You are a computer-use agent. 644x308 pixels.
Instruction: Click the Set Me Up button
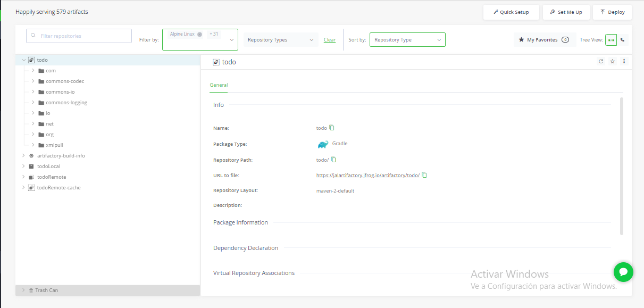(566, 12)
